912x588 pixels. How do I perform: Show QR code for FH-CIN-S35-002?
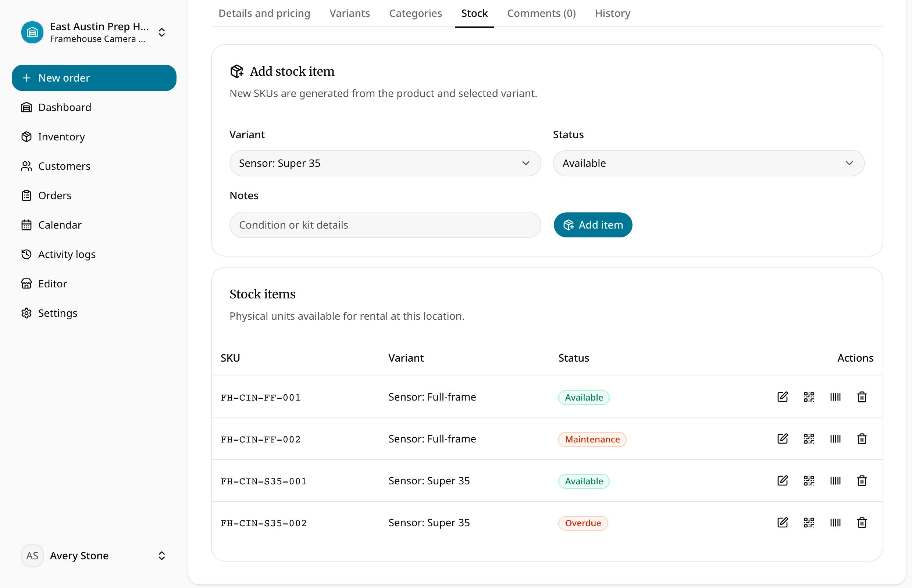pos(809,522)
